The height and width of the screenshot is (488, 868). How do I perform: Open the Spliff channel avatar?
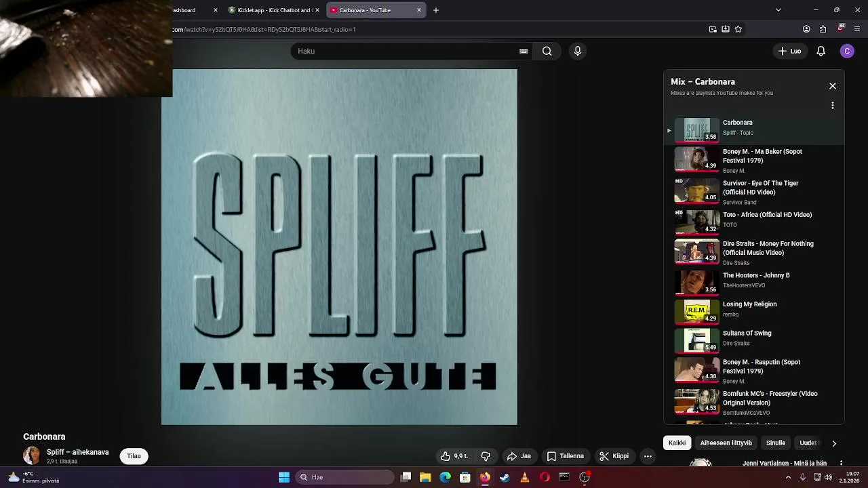click(31, 455)
